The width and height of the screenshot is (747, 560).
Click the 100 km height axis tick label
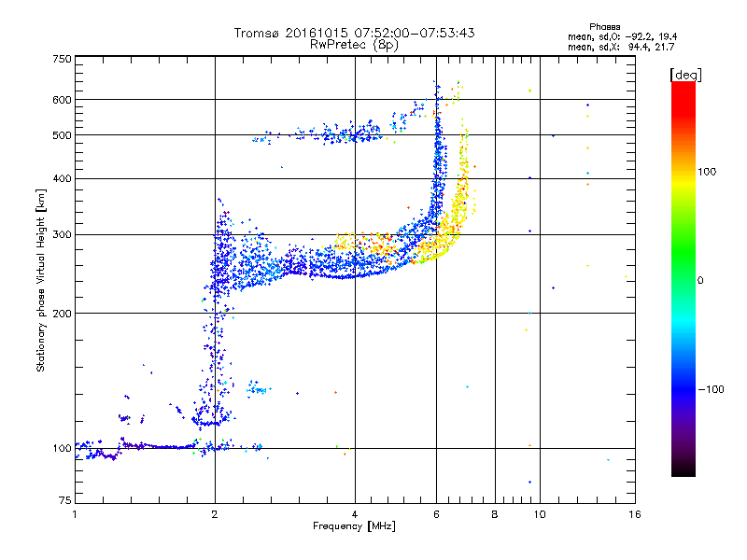[62, 448]
